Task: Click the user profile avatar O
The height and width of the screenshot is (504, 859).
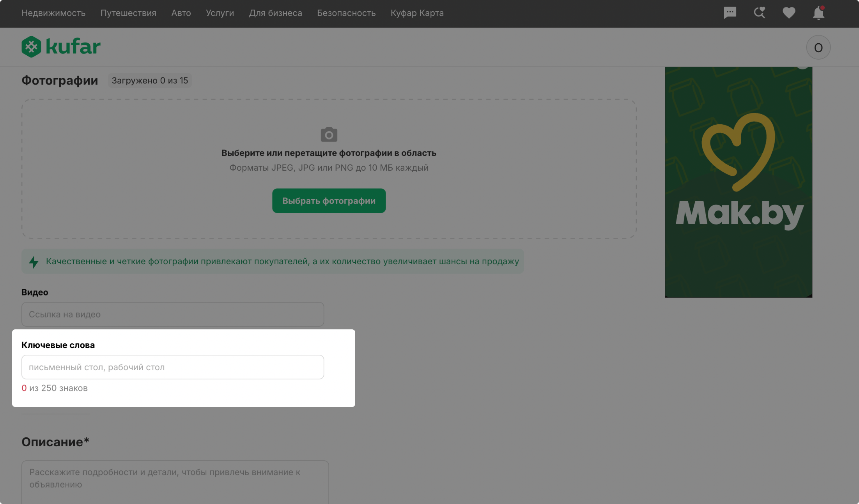Action: pos(818,48)
